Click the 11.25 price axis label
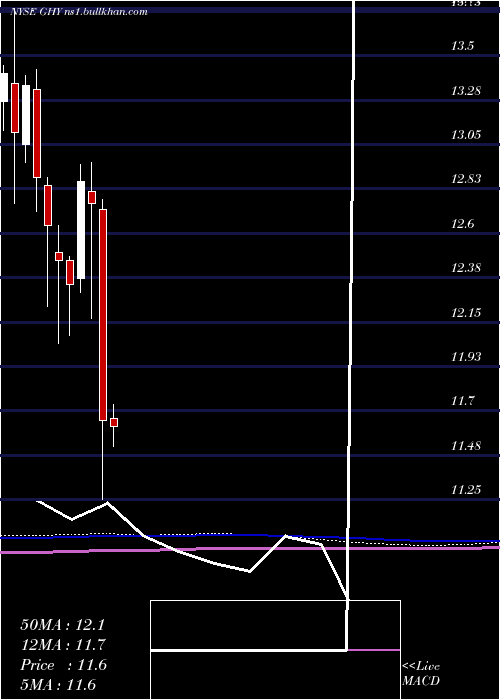500x700 pixels. (x=466, y=489)
